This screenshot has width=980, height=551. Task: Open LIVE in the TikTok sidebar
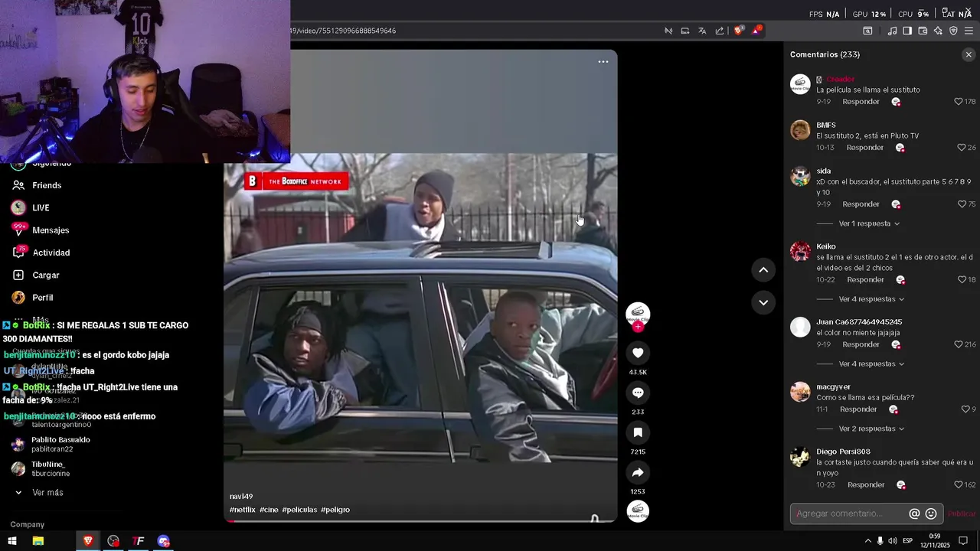[x=31, y=207]
